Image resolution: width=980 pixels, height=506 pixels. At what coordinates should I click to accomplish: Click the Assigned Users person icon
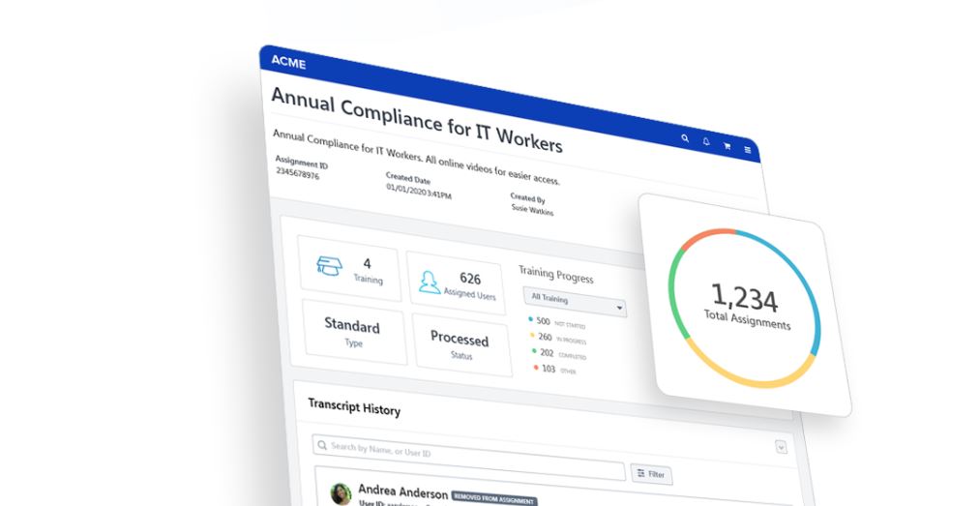pyautogui.click(x=430, y=283)
